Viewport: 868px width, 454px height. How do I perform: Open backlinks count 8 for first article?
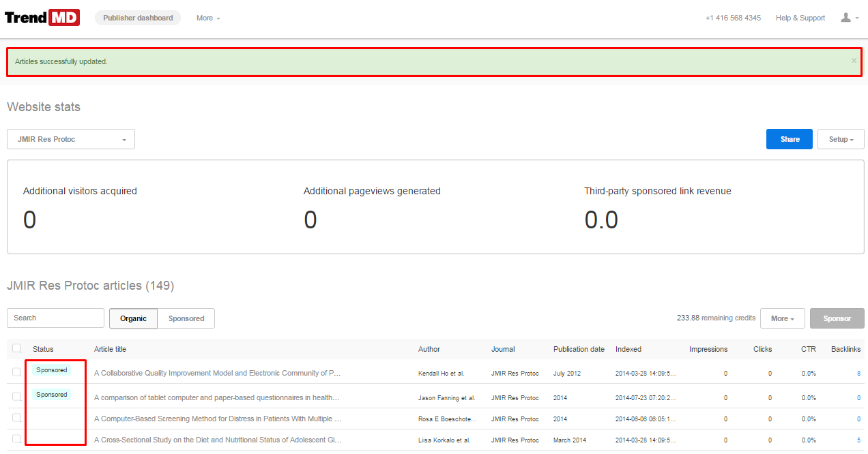pos(858,374)
